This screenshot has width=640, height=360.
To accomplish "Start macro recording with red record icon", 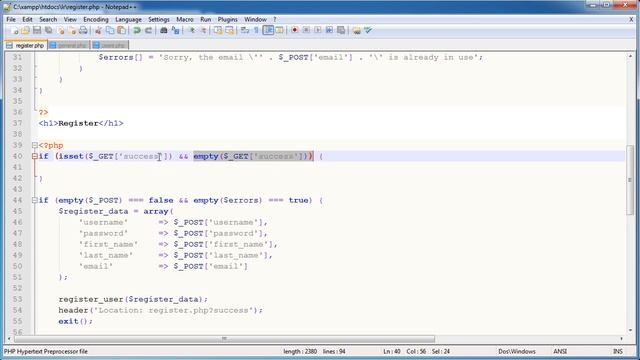I will coord(294,31).
